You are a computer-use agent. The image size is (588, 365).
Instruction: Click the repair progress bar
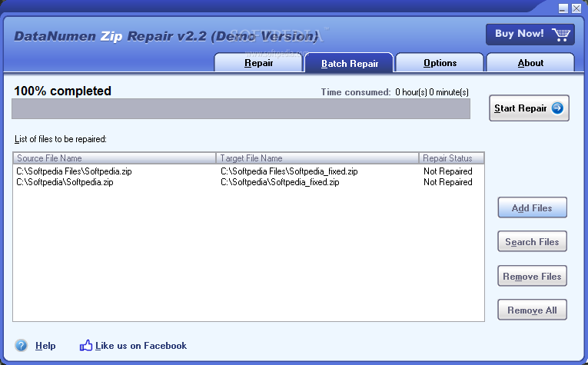click(x=241, y=109)
